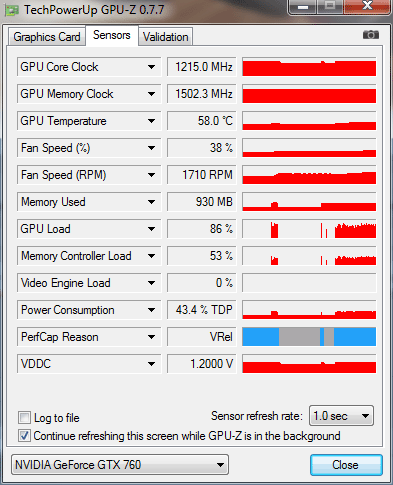
Task: Minimize the GPU-Z window
Action: click(x=302, y=7)
